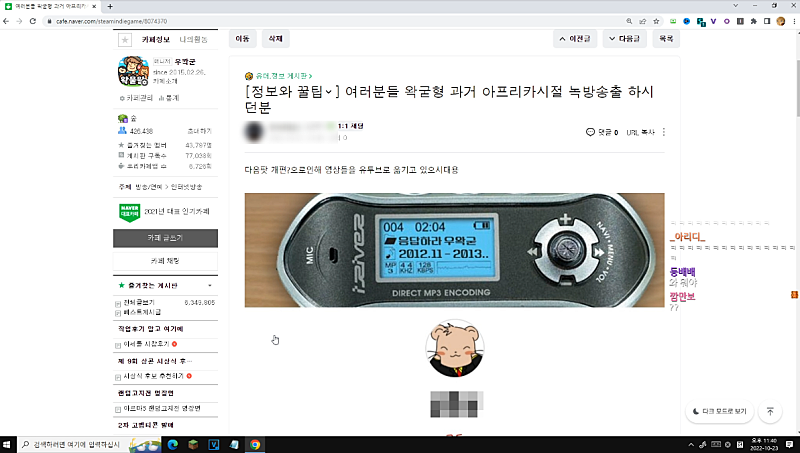Click the 카페 채팅 button

pyautogui.click(x=165, y=261)
